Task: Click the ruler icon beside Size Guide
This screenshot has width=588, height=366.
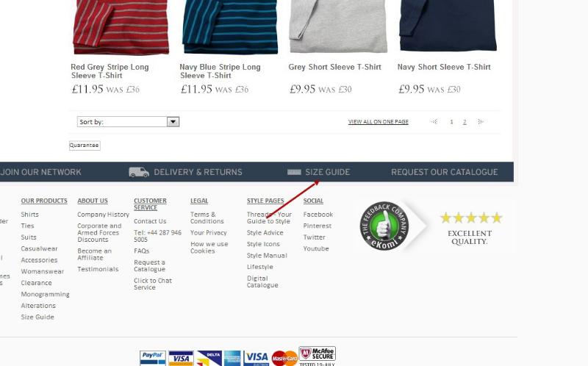Action: [294, 172]
